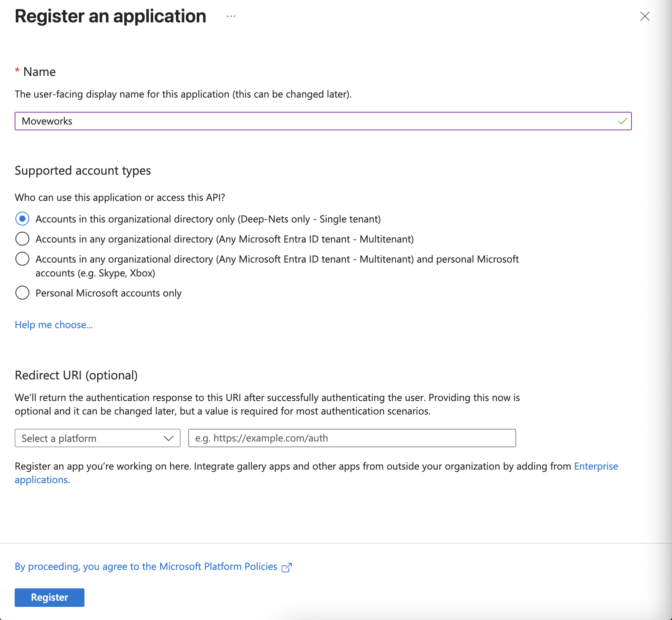Screen dimensions: 672x620
Task: Click the green checkmark in Name field
Action: point(622,121)
